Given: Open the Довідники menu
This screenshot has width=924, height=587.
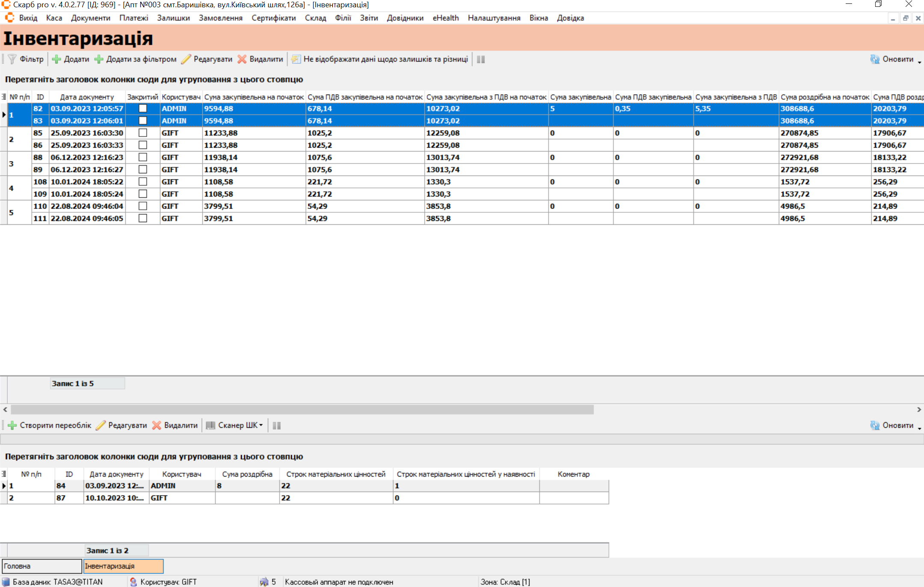Looking at the screenshot, I should [x=405, y=18].
